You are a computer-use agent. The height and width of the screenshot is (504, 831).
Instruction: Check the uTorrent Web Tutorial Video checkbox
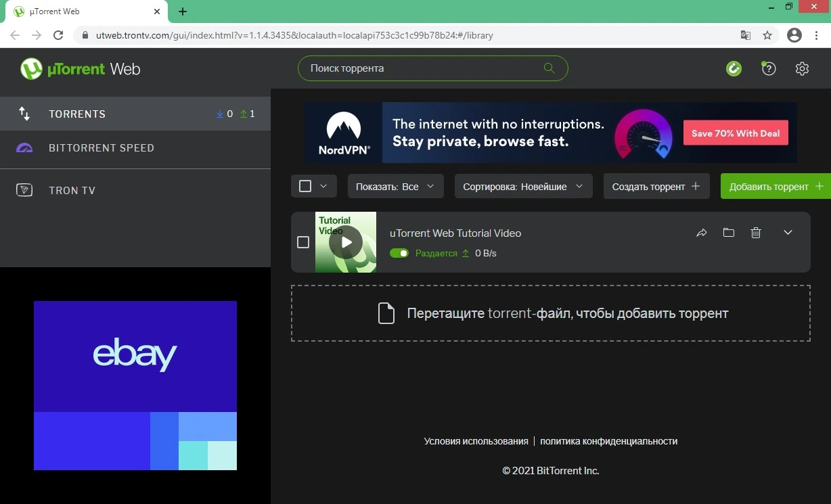[303, 242]
